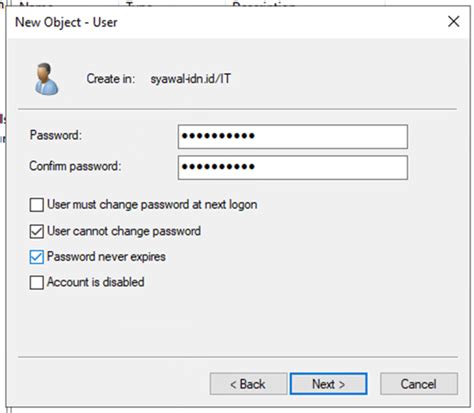Viewport: 474px width, 413px height.
Task: Click the User cannot change password label
Action: (124, 231)
